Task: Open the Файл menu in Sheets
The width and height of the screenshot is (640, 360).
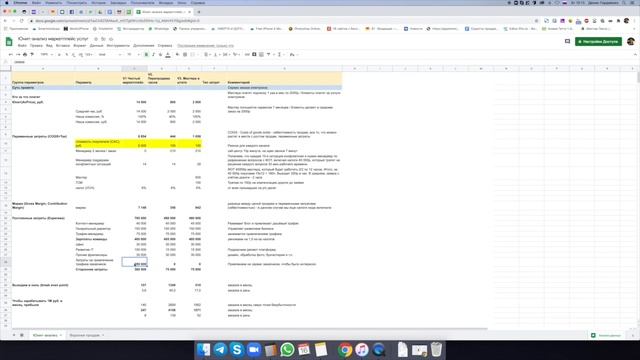Action: coord(22,46)
